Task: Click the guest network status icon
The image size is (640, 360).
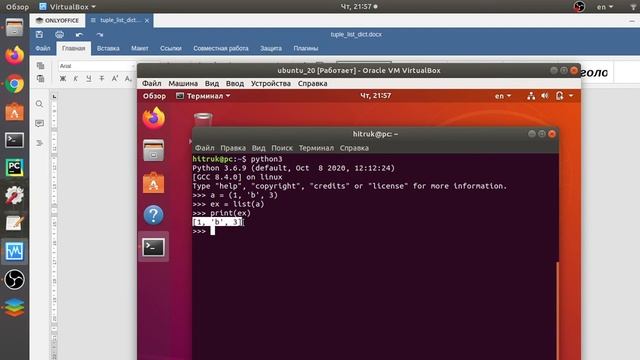Action: [x=531, y=96]
